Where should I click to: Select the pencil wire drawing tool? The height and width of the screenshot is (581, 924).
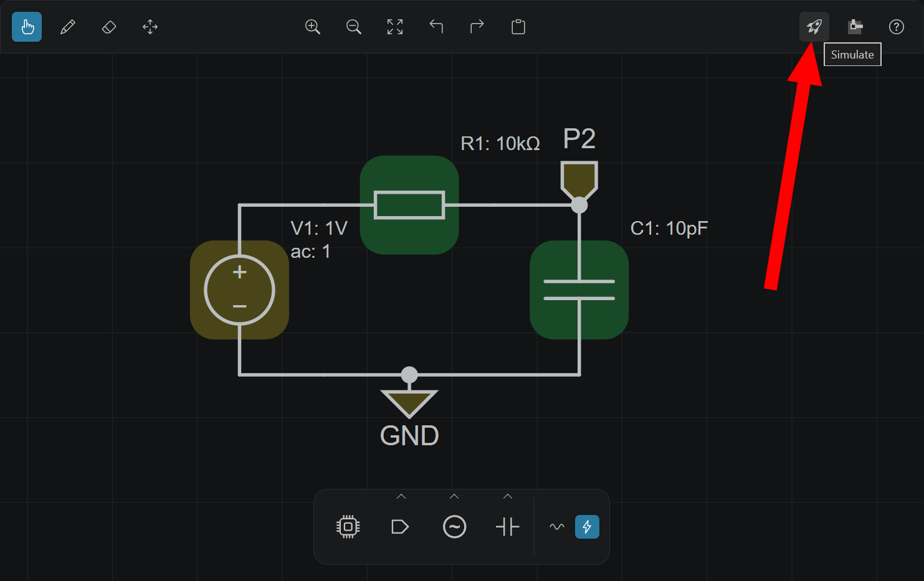(x=68, y=27)
